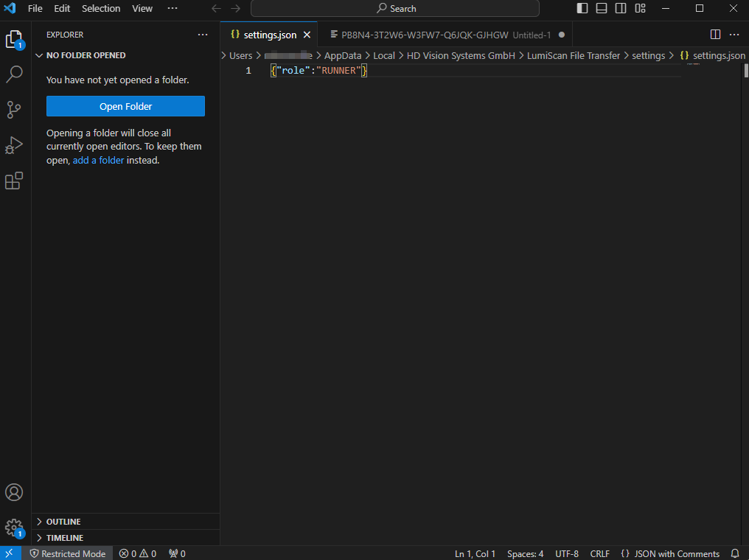
Task: Toggle primary side bar layout icon
Action: point(582,8)
